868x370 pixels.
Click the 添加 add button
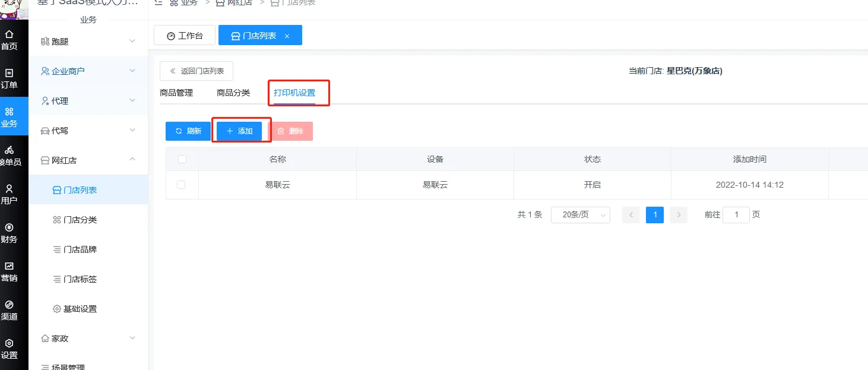[x=239, y=131]
